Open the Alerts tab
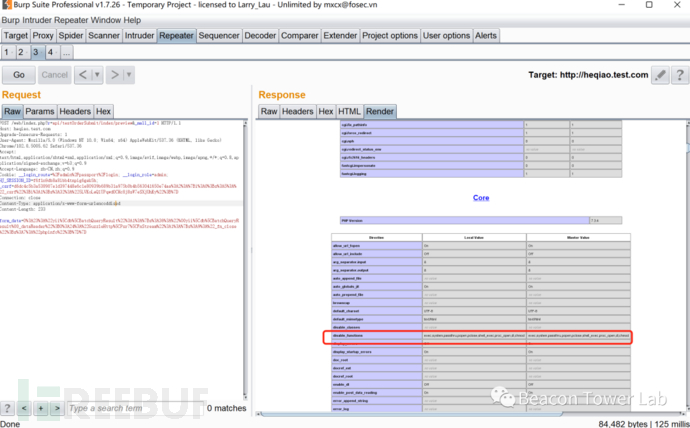 [486, 36]
